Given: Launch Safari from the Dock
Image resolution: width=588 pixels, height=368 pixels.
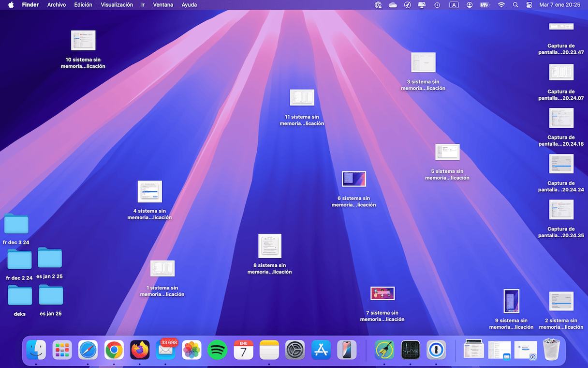Looking at the screenshot, I should (88, 350).
